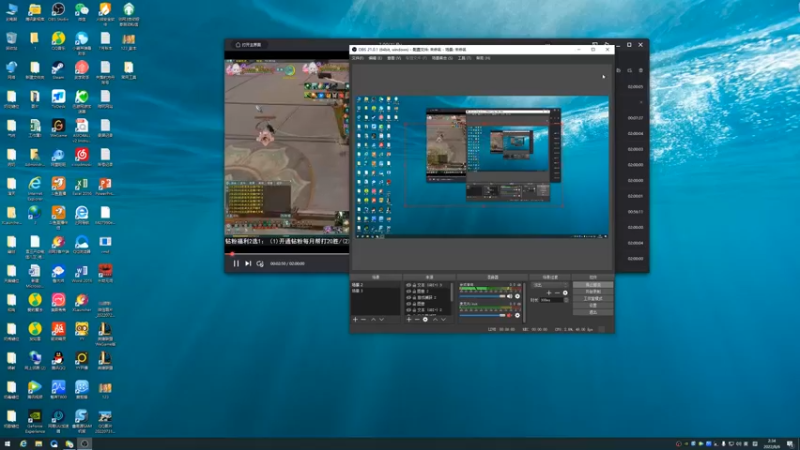Toggle lock on the top source row

click(x=414, y=285)
